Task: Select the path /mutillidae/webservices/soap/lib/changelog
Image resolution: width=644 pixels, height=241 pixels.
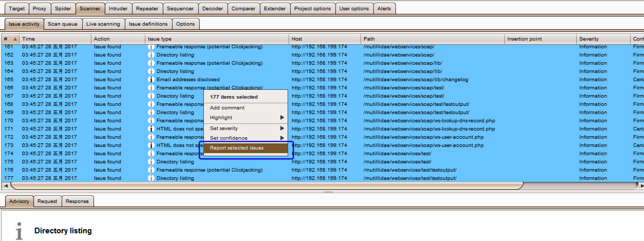Action: (x=416, y=79)
